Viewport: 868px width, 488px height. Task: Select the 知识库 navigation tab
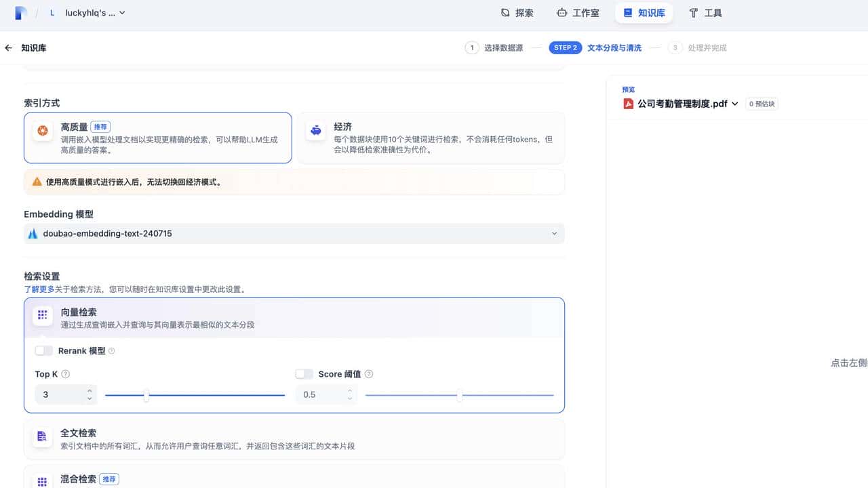pos(643,12)
